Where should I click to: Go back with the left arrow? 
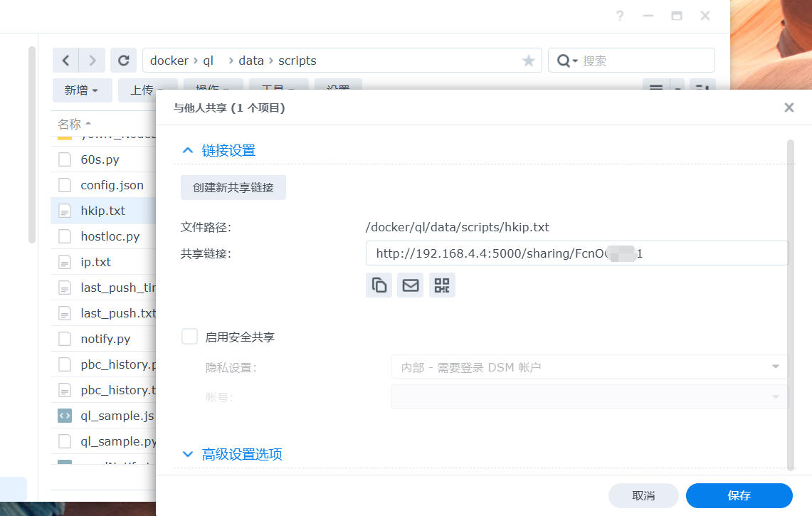[x=65, y=60]
